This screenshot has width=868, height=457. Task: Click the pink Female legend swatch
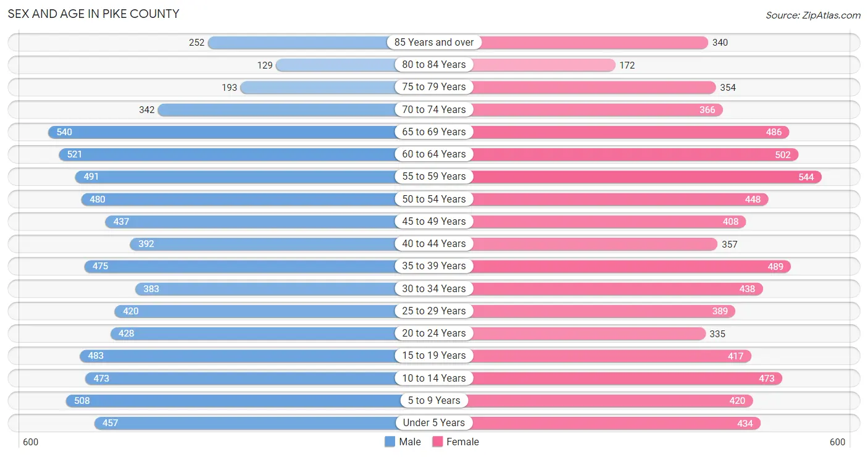[x=438, y=442]
